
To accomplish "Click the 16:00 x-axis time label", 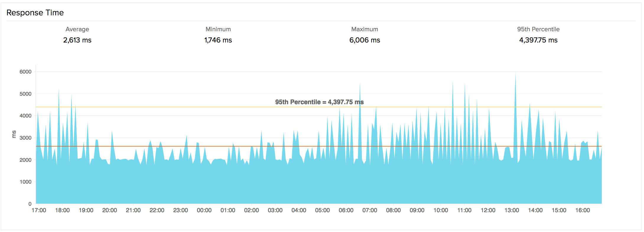I will pyautogui.click(x=583, y=210).
